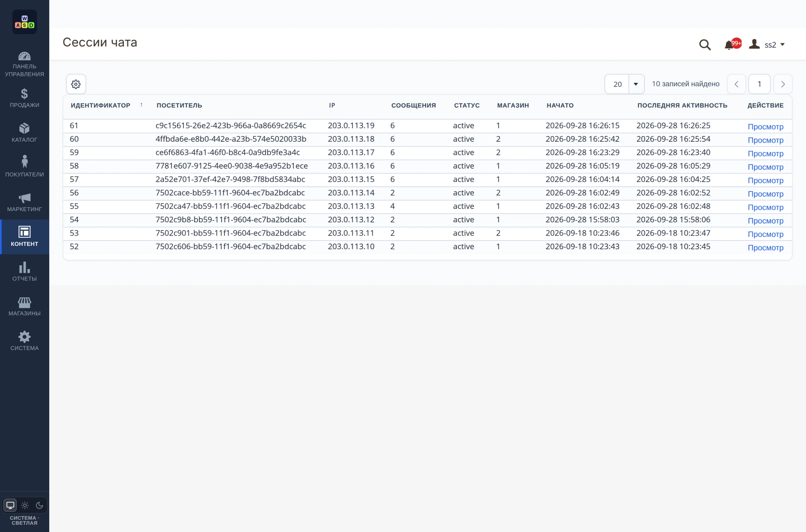Go to the next page arrow
The image size is (806, 532).
pos(783,84)
